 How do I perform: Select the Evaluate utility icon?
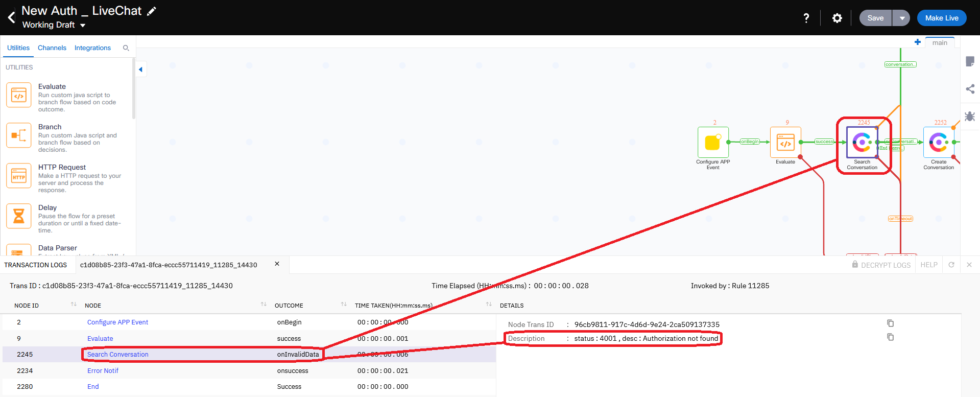tap(19, 95)
